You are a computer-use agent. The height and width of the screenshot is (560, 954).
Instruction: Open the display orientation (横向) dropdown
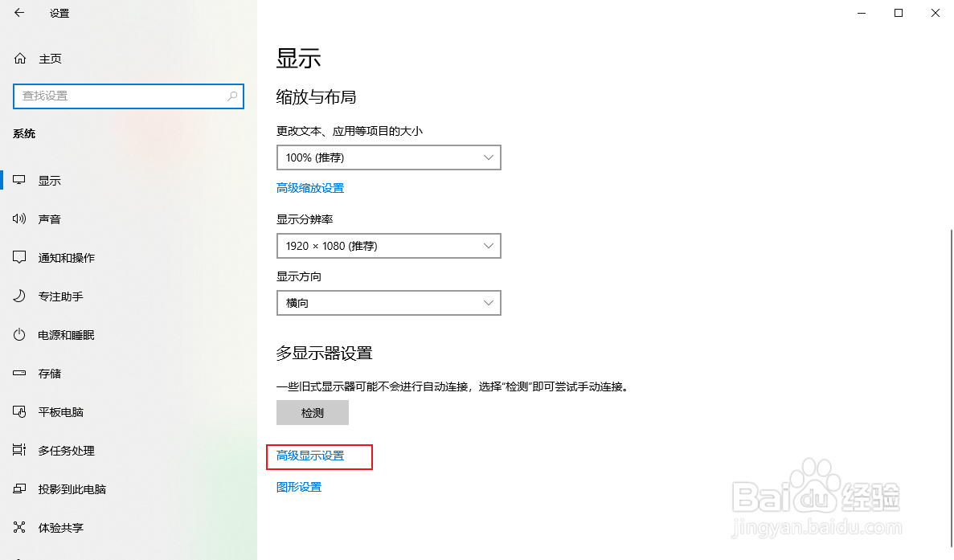click(388, 303)
